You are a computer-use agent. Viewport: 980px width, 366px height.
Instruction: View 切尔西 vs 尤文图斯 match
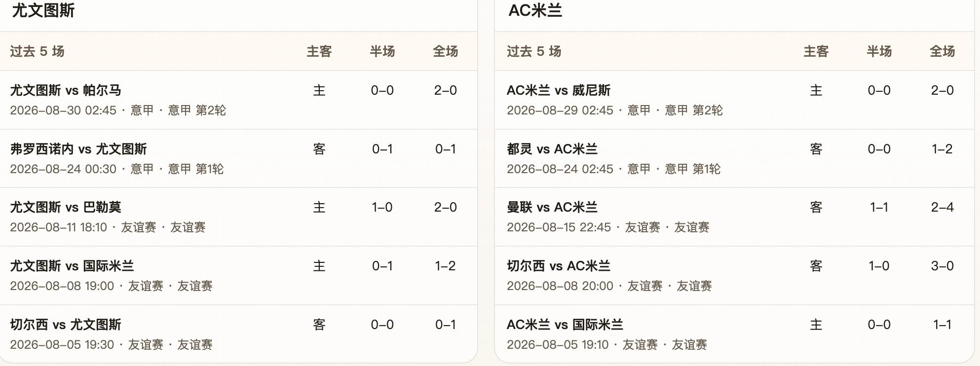pyautogui.click(x=238, y=334)
